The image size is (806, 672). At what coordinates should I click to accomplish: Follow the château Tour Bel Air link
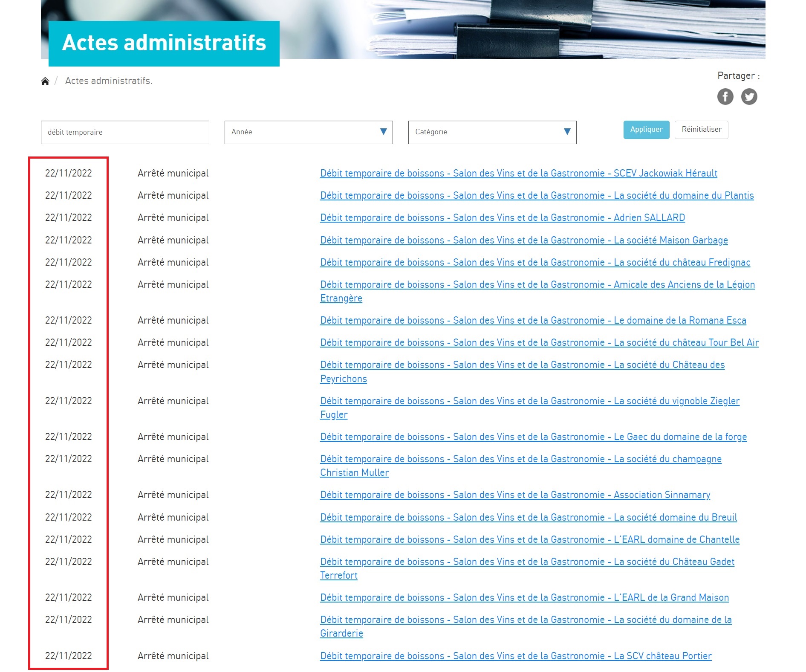click(539, 342)
